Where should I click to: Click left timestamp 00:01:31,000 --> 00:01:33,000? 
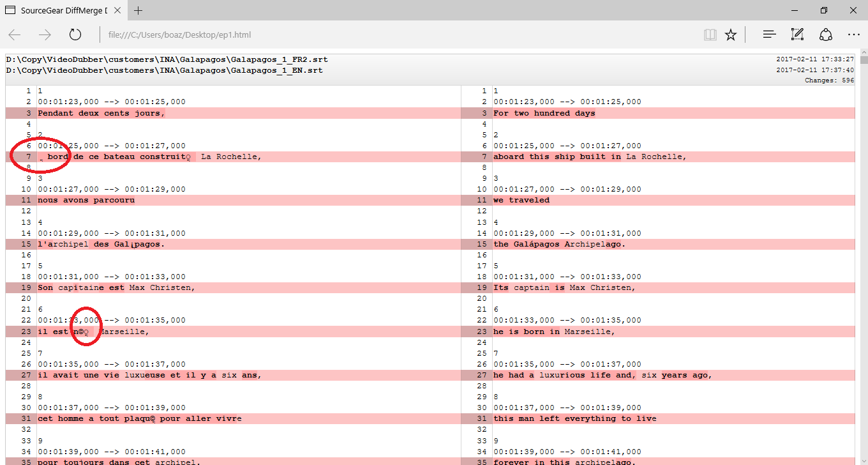point(112,277)
